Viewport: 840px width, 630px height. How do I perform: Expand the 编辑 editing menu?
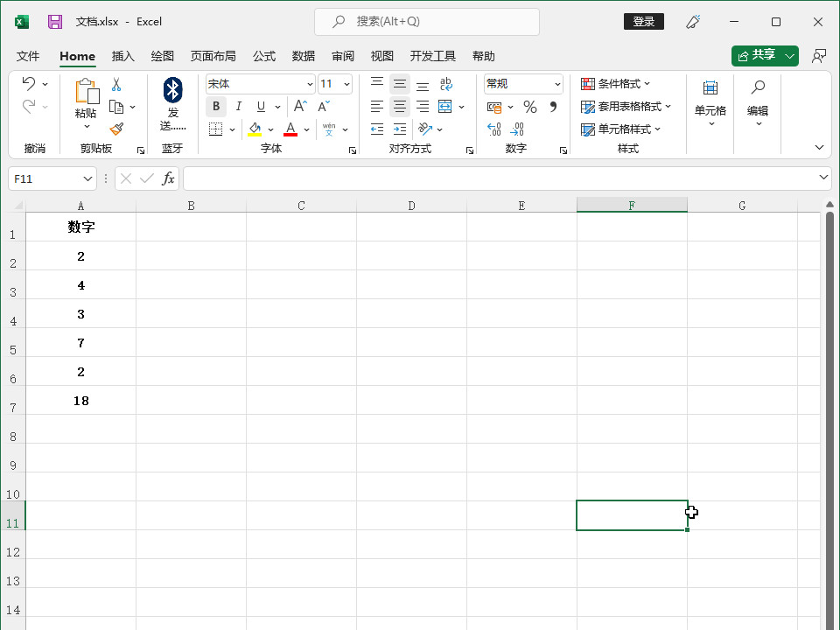[x=758, y=103]
